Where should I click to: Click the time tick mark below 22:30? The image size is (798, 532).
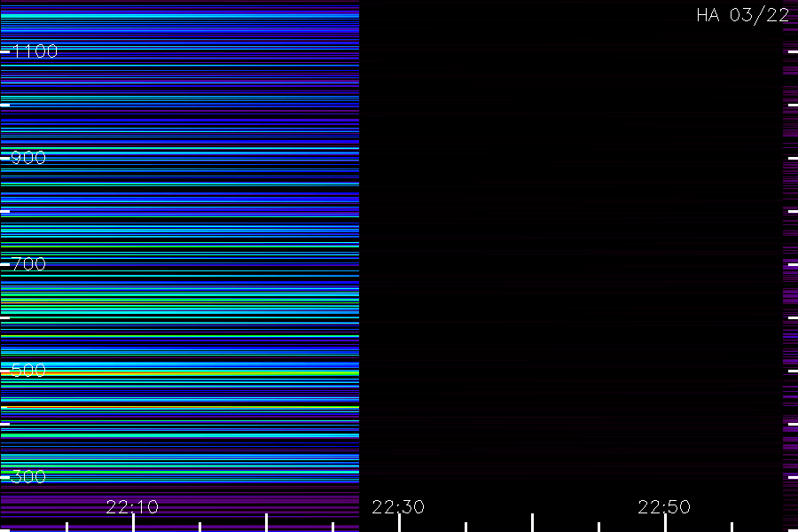(400, 523)
